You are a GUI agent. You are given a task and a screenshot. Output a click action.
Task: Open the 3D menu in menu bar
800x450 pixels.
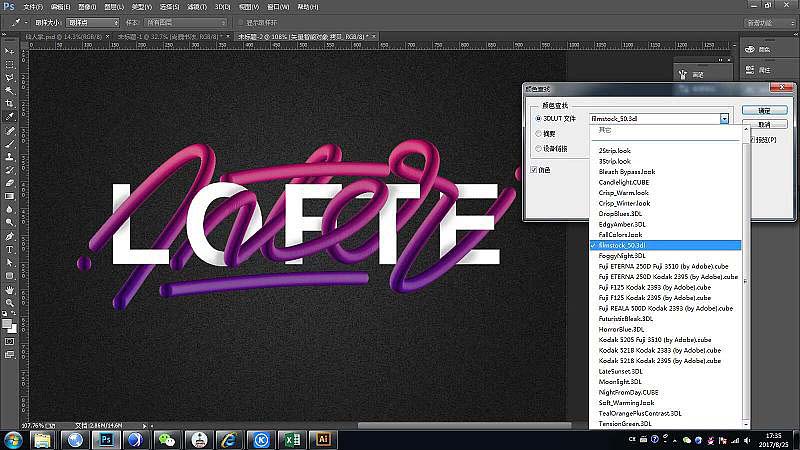[x=222, y=7]
